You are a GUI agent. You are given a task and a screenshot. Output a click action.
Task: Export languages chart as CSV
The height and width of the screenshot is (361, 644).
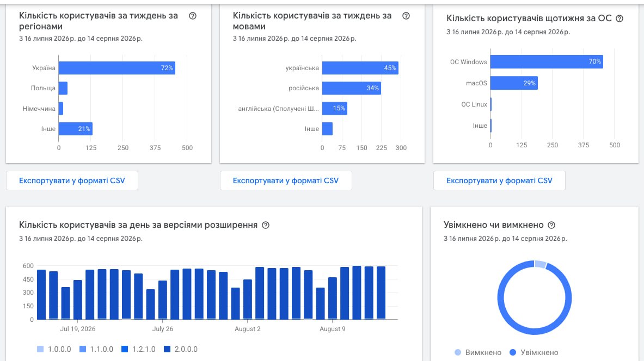[286, 180]
